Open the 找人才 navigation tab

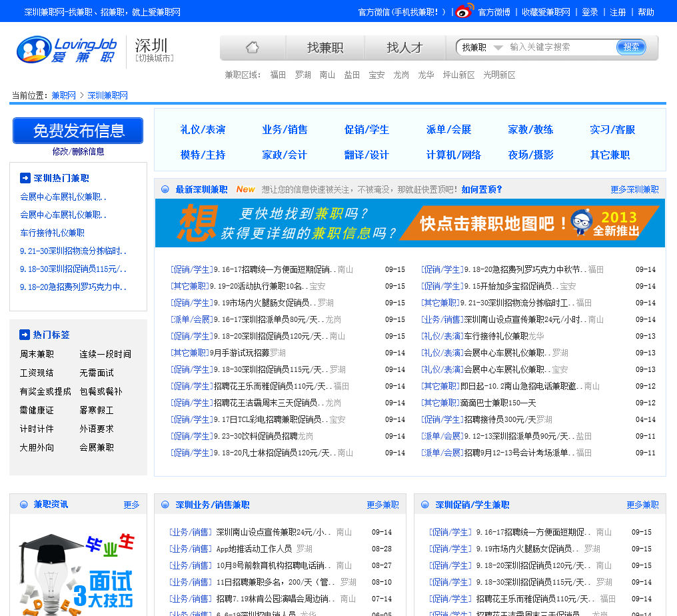(404, 47)
